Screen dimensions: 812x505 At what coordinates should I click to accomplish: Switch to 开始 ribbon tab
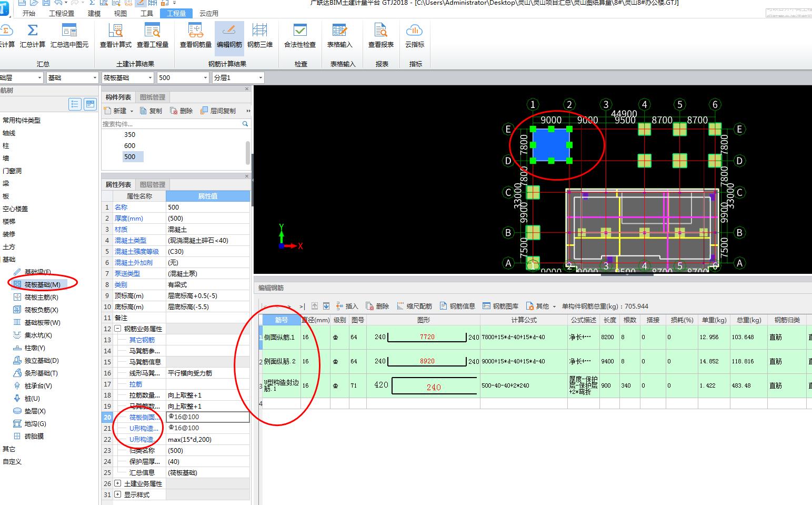pos(29,14)
